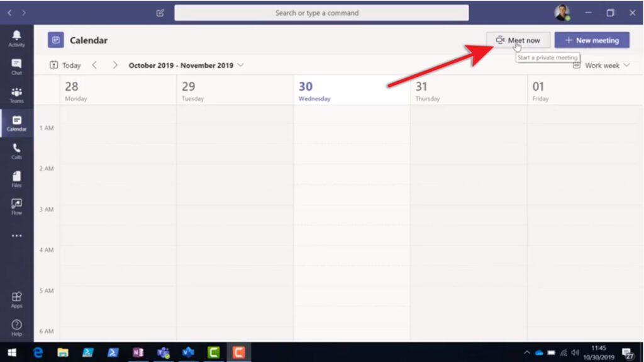Jump to Today in the calendar

(65, 65)
